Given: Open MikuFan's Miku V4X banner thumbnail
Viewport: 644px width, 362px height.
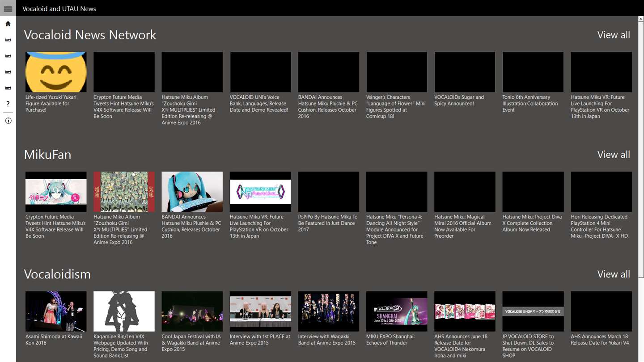Looking at the screenshot, I should point(56,192).
